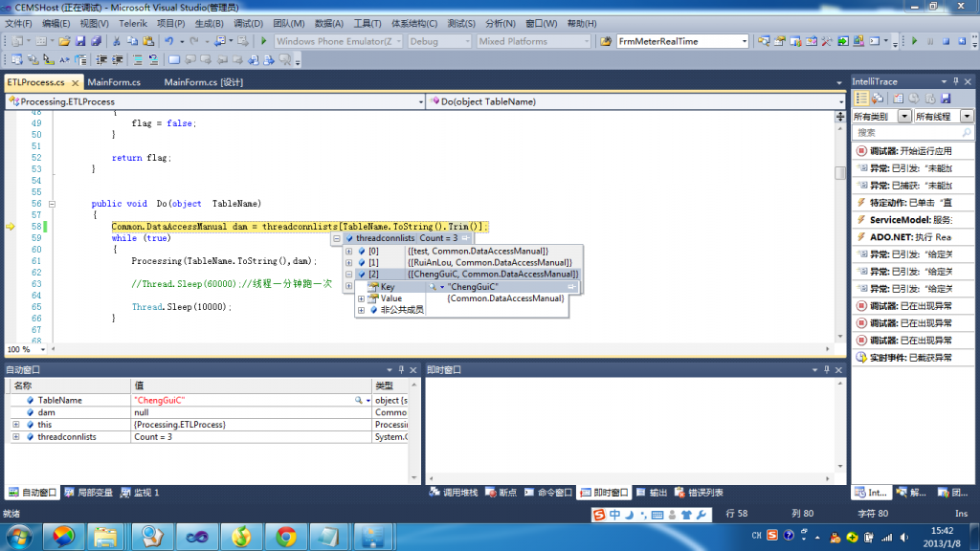Click the Stop debugging square icon
The height and width of the screenshot is (551, 980).
(946, 41)
